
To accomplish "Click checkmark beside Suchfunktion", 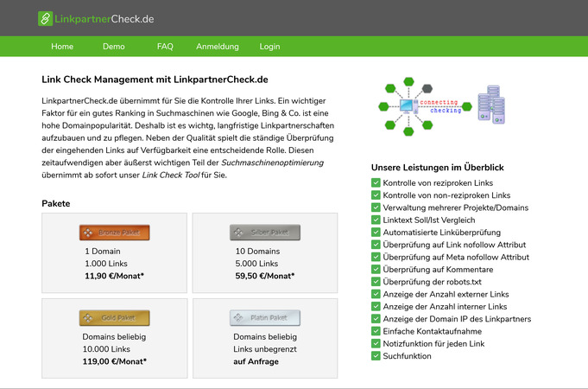I will click(376, 356).
